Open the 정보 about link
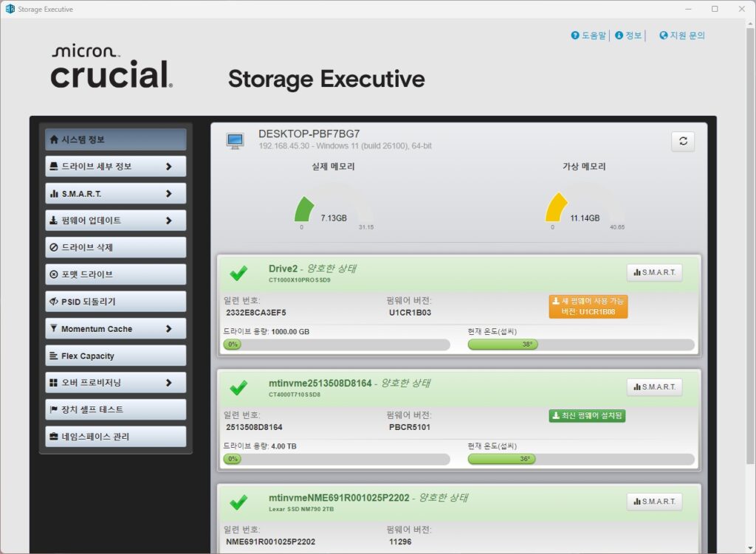Screen dimensions: 756x554 [x=633, y=35]
